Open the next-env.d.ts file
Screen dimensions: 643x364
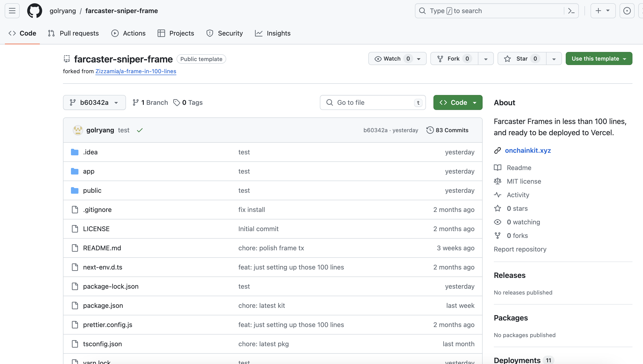tap(103, 267)
